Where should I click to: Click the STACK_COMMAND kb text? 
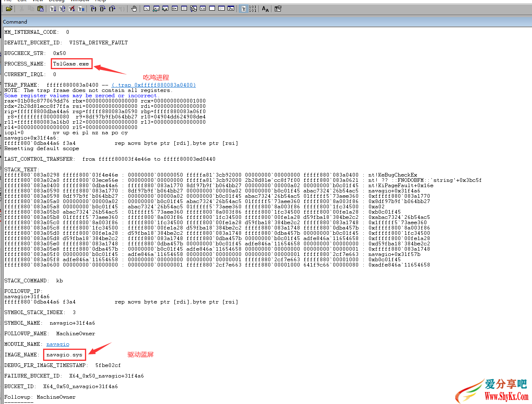[59, 281]
